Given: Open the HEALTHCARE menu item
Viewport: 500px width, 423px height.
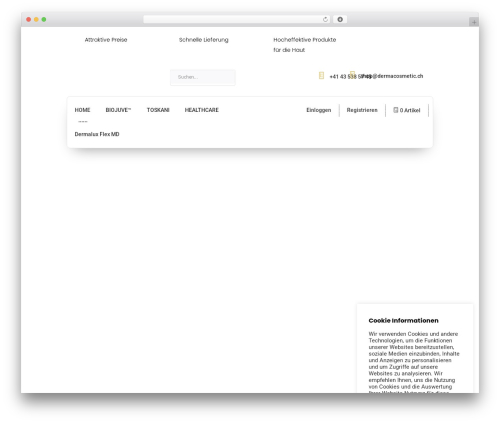Looking at the screenshot, I should (x=202, y=110).
